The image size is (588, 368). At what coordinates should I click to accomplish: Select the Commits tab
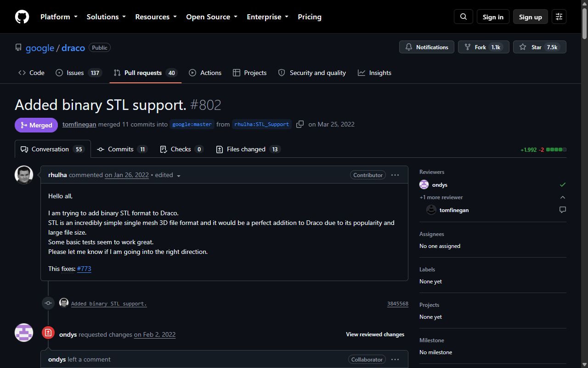(x=122, y=149)
